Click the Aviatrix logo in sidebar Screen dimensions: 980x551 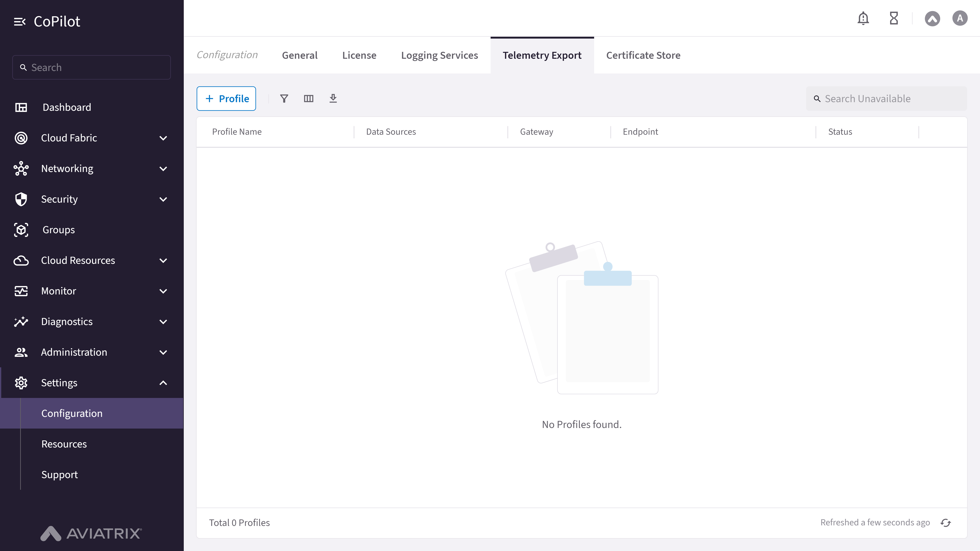pos(91,534)
